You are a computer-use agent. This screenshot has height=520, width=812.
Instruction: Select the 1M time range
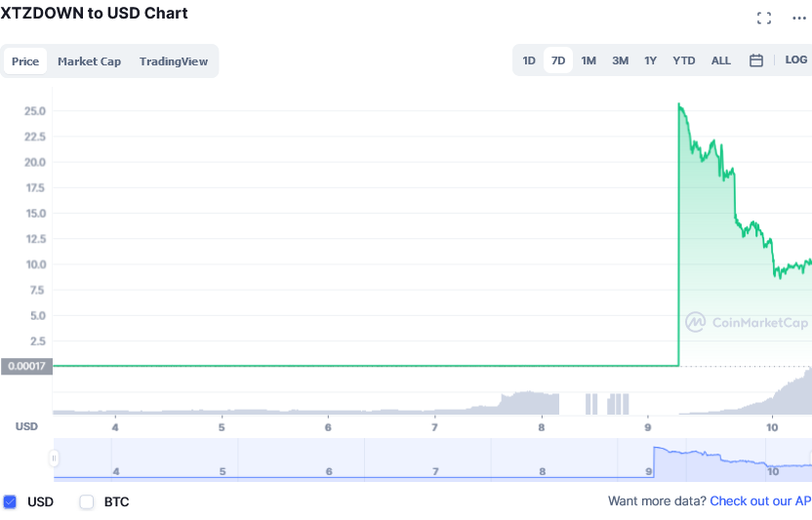pos(589,60)
